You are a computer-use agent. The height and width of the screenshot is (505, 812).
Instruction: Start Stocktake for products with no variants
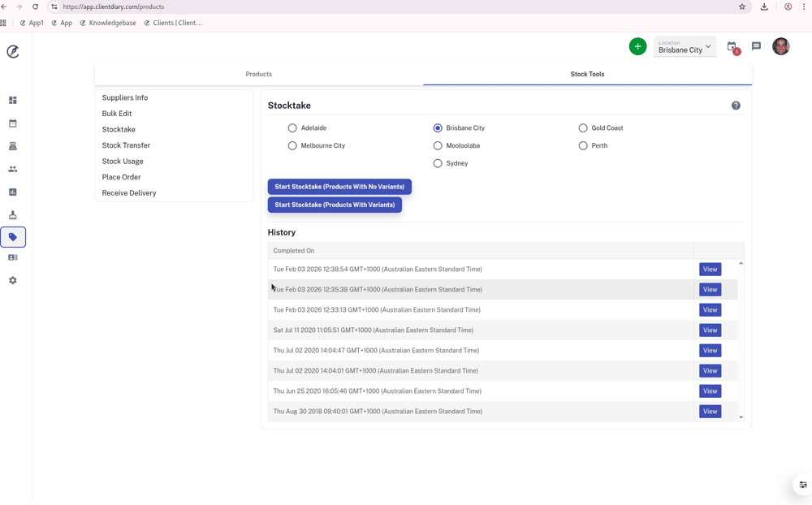click(x=339, y=187)
